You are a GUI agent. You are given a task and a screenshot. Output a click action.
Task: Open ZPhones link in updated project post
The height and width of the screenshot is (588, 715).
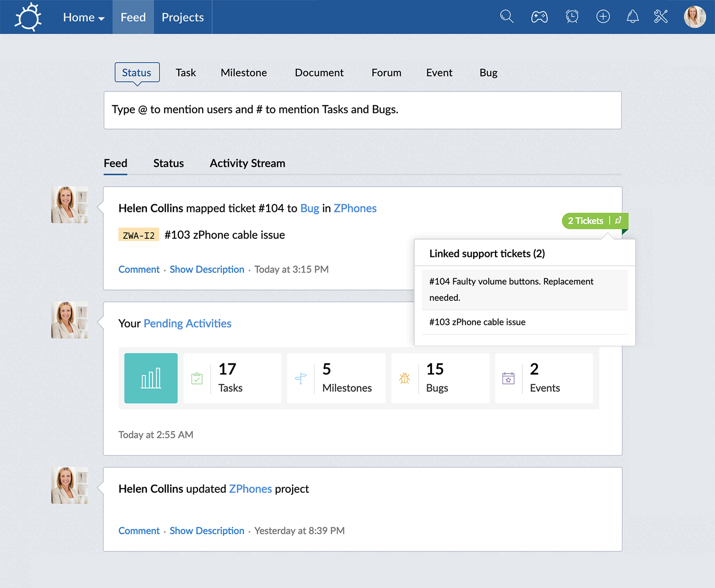(x=250, y=489)
